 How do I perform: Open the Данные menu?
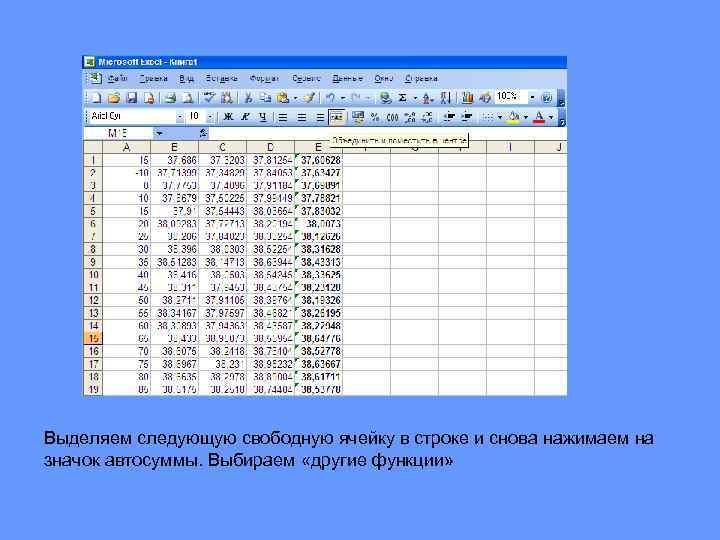point(347,79)
